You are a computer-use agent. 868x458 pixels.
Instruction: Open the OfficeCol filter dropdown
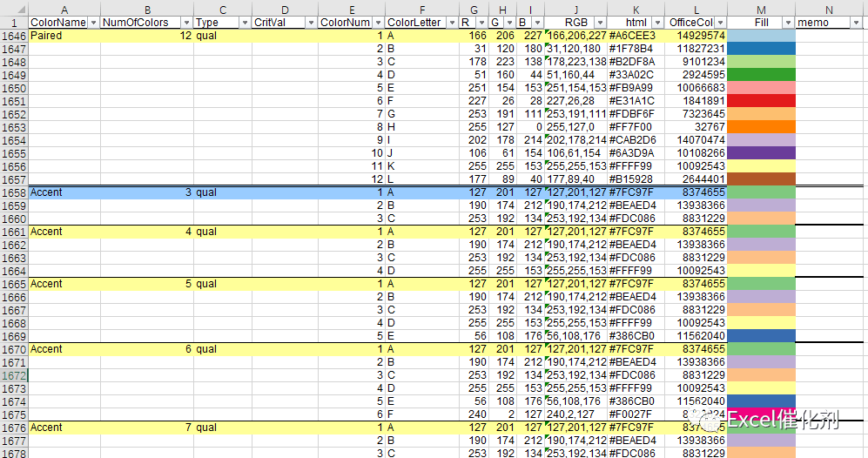(720, 23)
